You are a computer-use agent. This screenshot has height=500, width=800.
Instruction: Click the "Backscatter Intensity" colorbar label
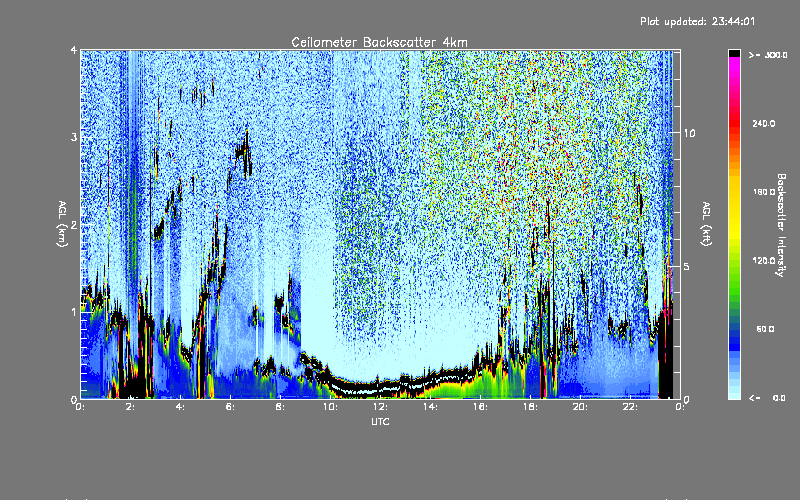point(781,225)
